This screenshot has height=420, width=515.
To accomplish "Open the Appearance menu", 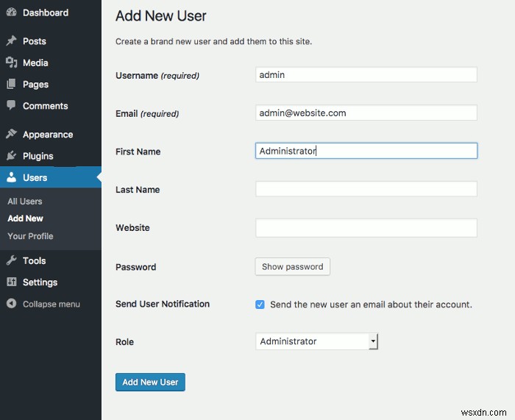I will pyautogui.click(x=51, y=135).
